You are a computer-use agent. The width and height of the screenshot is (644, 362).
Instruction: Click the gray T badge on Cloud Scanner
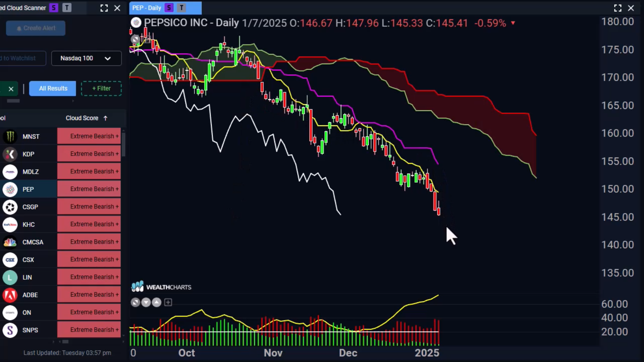coord(67,8)
